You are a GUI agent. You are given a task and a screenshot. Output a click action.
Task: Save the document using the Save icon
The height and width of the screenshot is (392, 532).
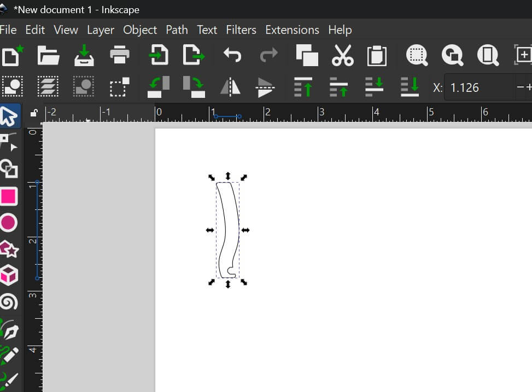coord(84,55)
